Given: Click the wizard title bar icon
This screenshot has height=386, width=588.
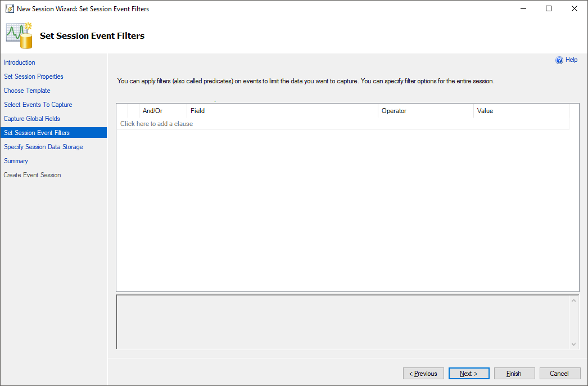Looking at the screenshot, I should point(10,9).
